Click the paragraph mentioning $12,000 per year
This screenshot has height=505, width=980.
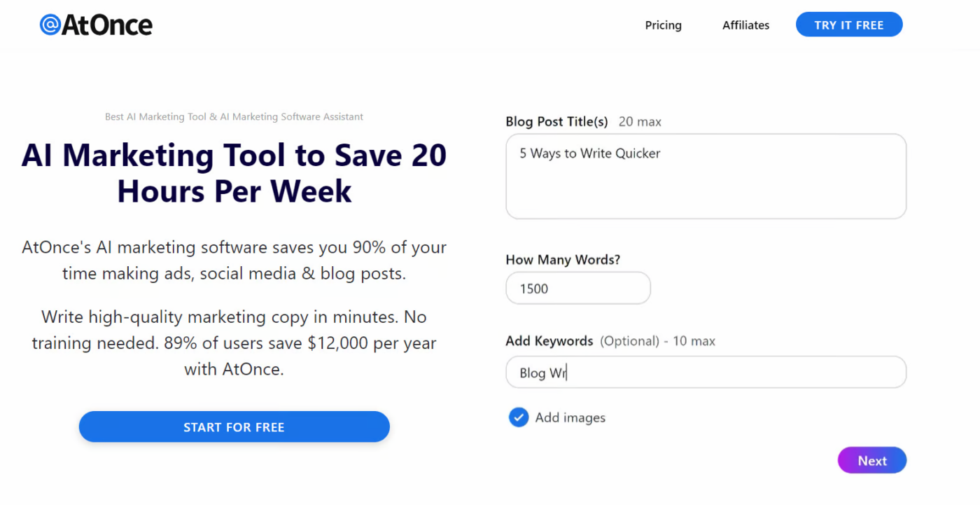[234, 343]
